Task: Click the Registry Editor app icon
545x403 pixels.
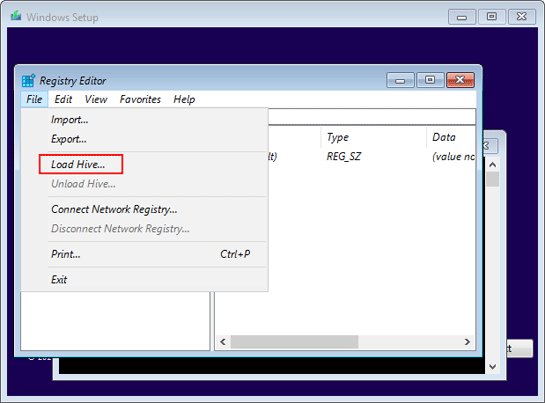Action: (29, 81)
